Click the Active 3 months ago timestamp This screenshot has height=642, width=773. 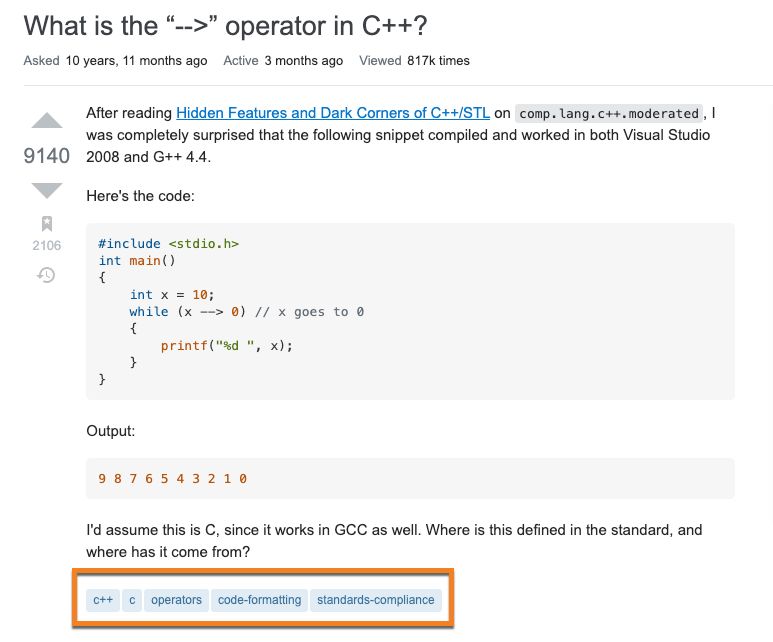(283, 61)
